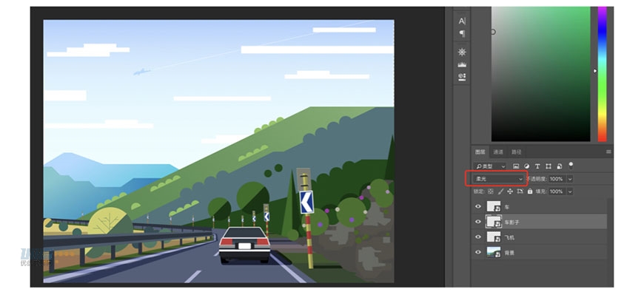This screenshot has height=292, width=644.
Task: Click the rainbow hue slider strip
Action: [602, 74]
